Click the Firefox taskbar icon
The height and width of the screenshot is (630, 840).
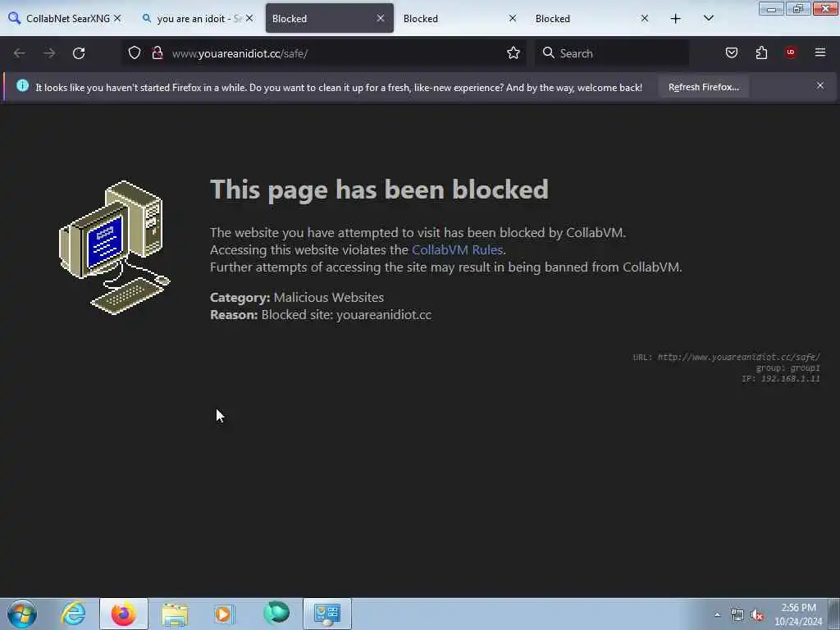coord(123,614)
